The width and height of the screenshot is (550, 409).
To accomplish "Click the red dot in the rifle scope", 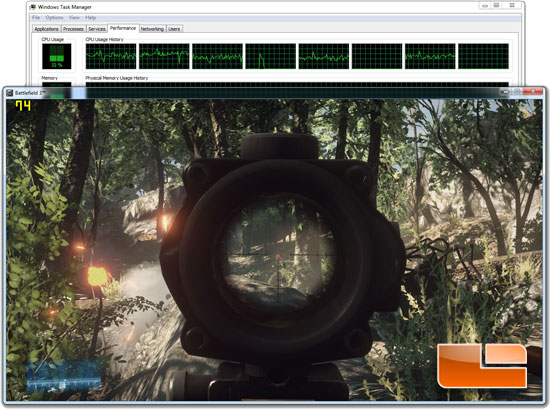I will 279,258.
